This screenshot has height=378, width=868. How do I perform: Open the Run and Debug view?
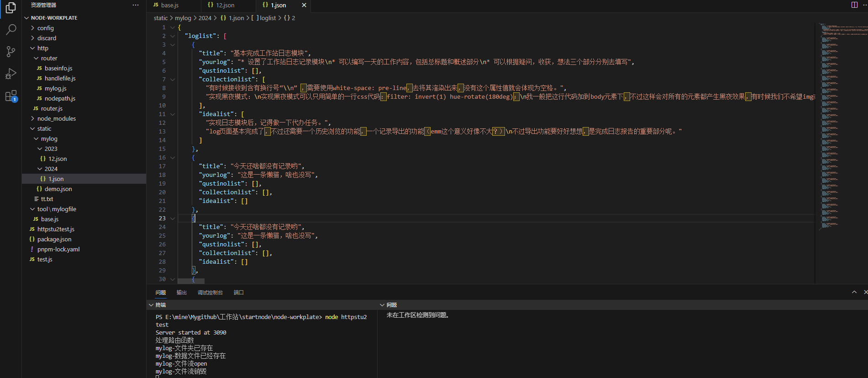(11, 74)
